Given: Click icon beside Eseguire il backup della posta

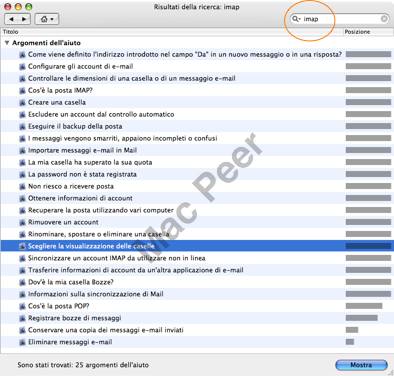Looking at the screenshot, I should (x=22, y=127).
